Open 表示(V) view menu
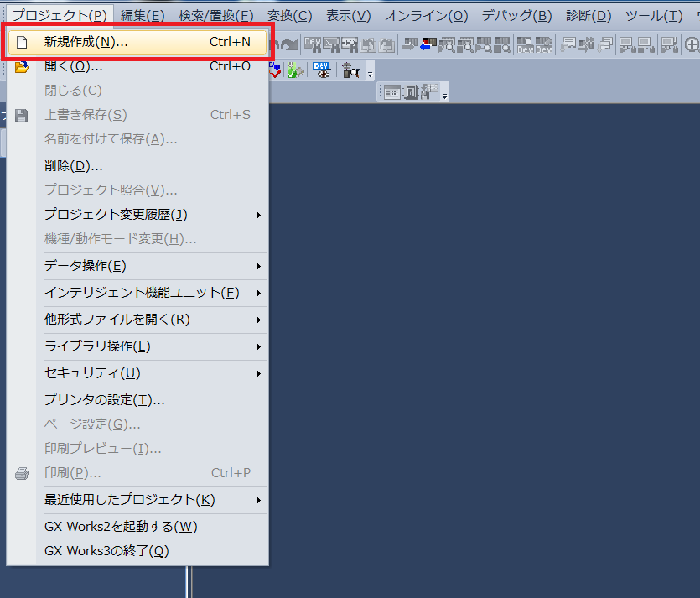The width and height of the screenshot is (700, 598). click(x=348, y=16)
